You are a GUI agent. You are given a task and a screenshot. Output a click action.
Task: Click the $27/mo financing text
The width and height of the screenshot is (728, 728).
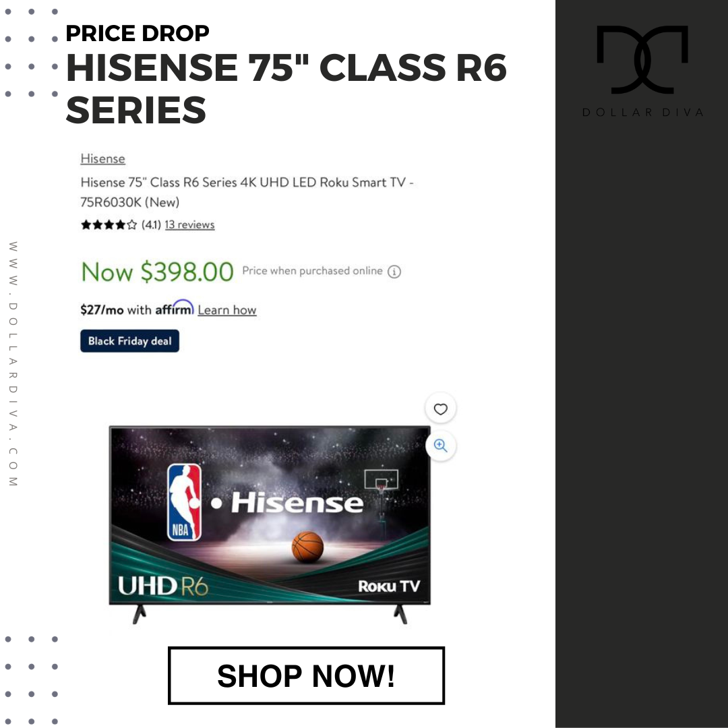pos(102,309)
